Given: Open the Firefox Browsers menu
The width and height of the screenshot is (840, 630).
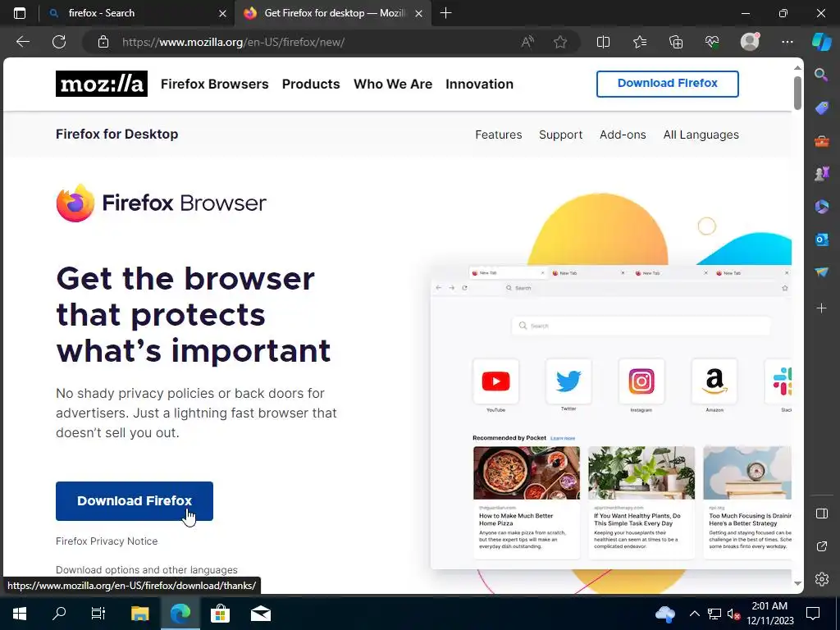Looking at the screenshot, I should click(214, 84).
